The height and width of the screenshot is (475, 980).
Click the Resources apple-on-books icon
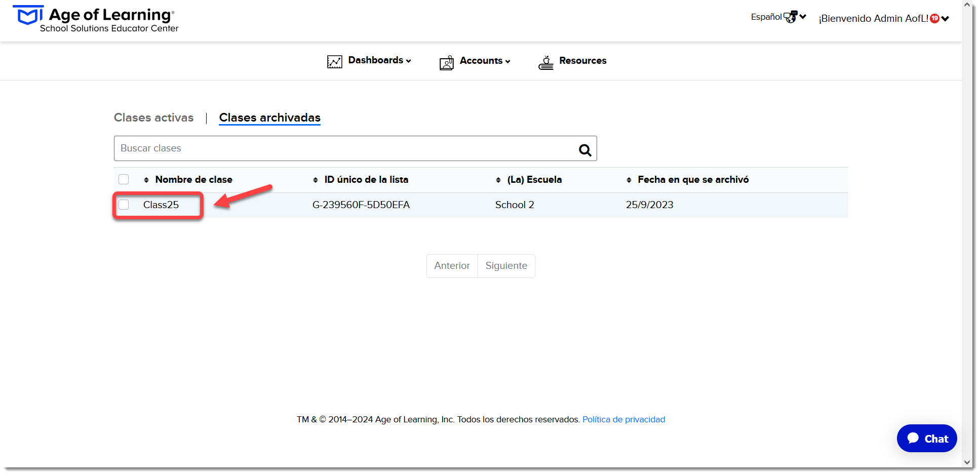click(x=546, y=63)
